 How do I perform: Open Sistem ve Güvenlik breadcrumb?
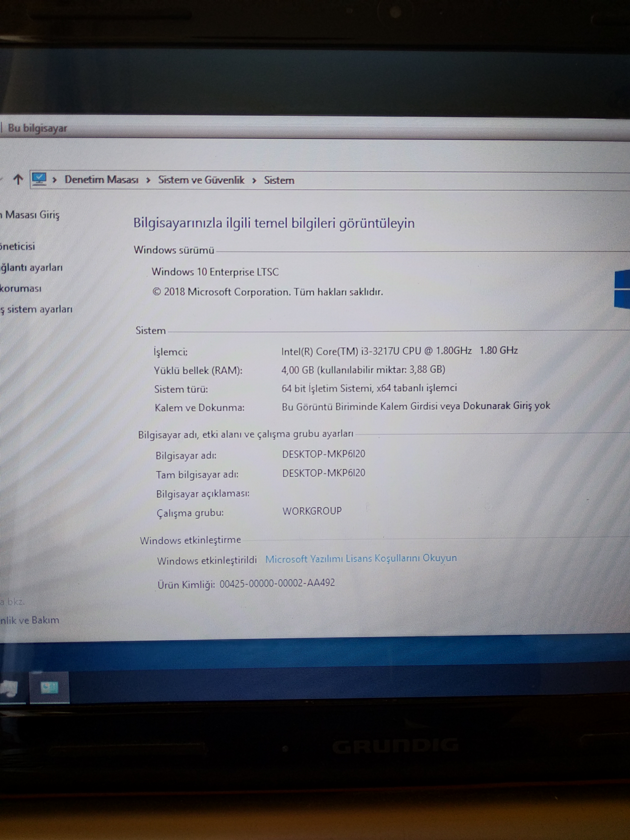click(x=201, y=180)
